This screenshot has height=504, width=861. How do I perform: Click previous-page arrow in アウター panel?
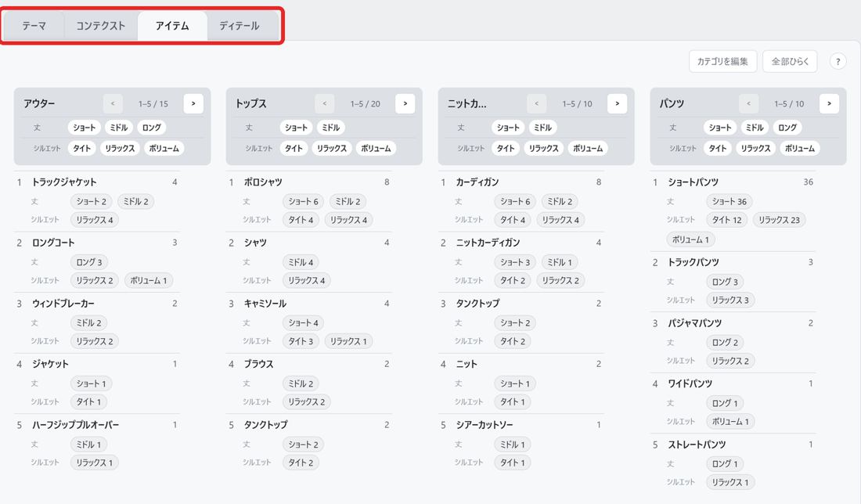113,103
